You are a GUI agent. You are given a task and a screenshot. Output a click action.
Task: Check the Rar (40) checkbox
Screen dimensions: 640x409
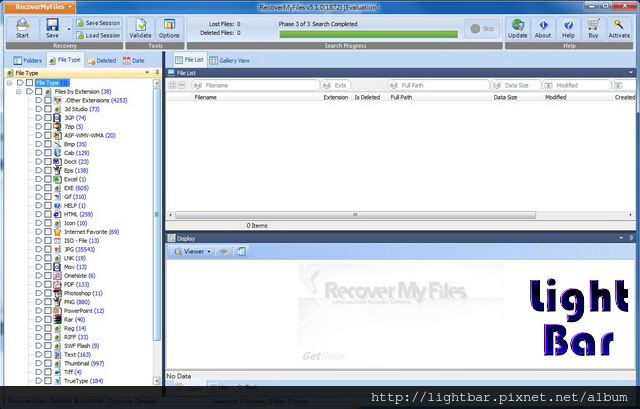click(x=48, y=320)
